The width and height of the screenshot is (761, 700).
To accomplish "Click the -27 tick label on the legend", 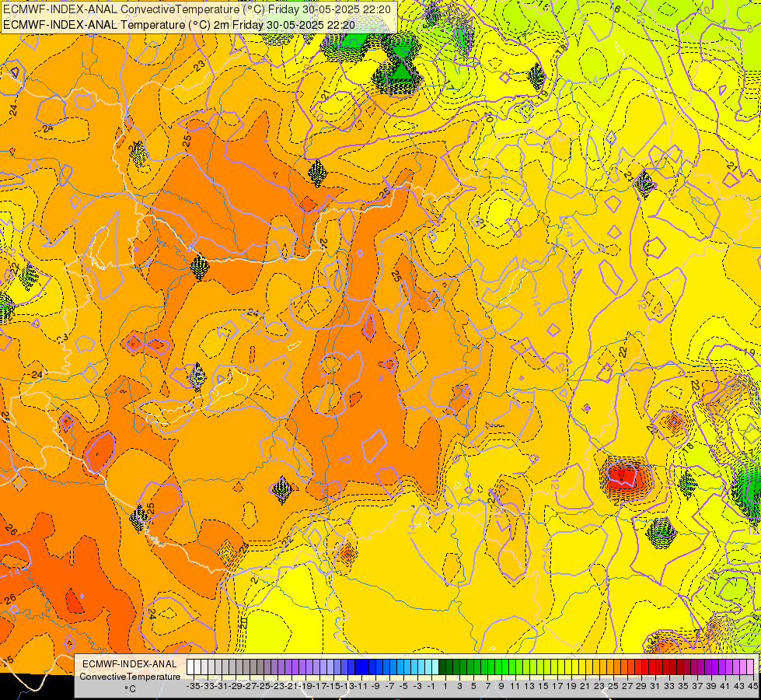I will tap(250, 686).
